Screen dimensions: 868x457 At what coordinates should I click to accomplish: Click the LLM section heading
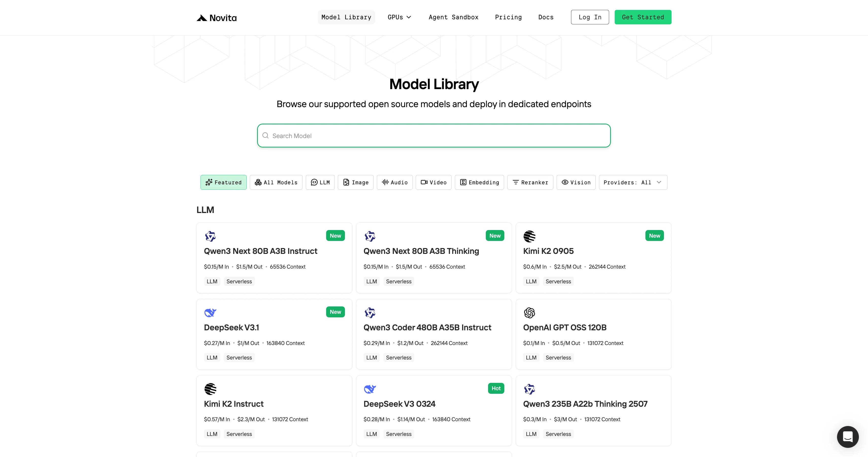pos(205,210)
